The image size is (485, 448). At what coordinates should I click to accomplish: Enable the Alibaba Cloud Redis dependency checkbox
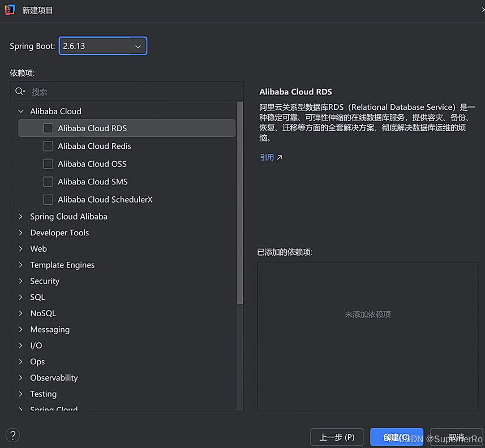click(48, 146)
